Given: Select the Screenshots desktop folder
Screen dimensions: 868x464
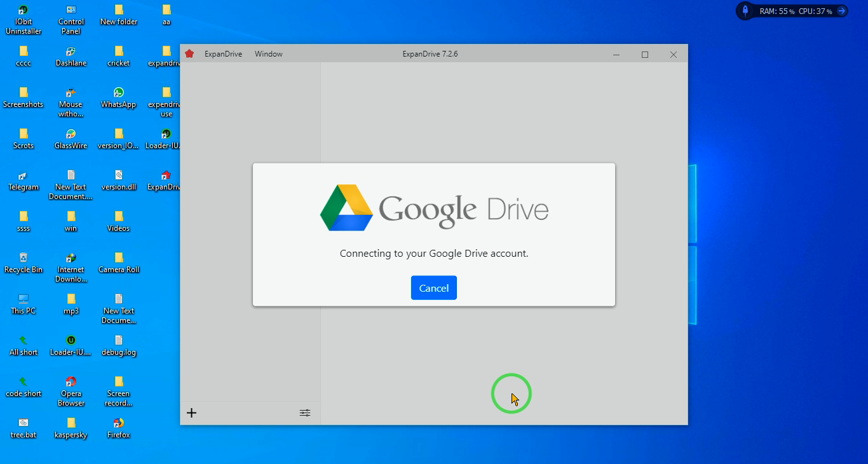Looking at the screenshot, I should pos(24,98).
